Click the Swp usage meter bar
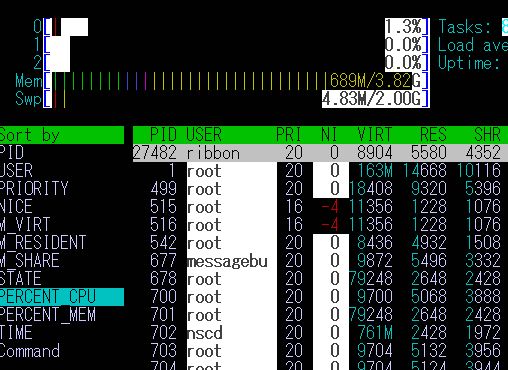The image size is (508, 370). 236,99
